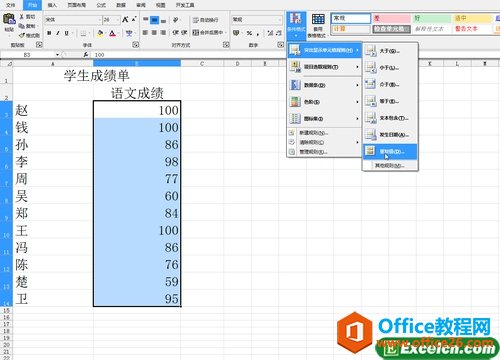Image resolution: width=500 pixels, height=360 pixels.
Task: Click the Conditional Formatting button
Action: (296, 25)
